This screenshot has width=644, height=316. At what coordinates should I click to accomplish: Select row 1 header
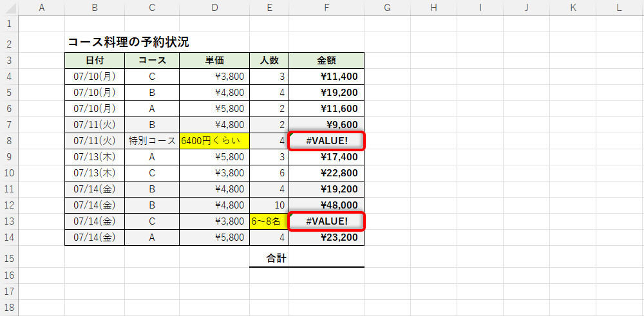click(x=9, y=24)
